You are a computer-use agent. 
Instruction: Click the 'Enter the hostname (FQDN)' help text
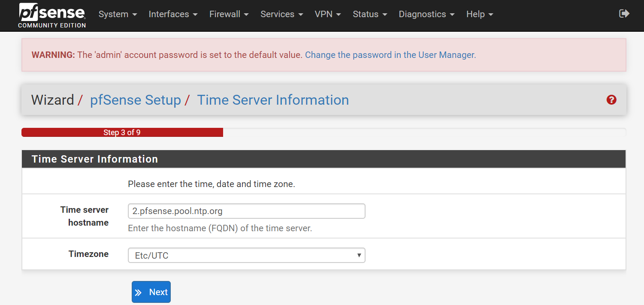coord(220,228)
